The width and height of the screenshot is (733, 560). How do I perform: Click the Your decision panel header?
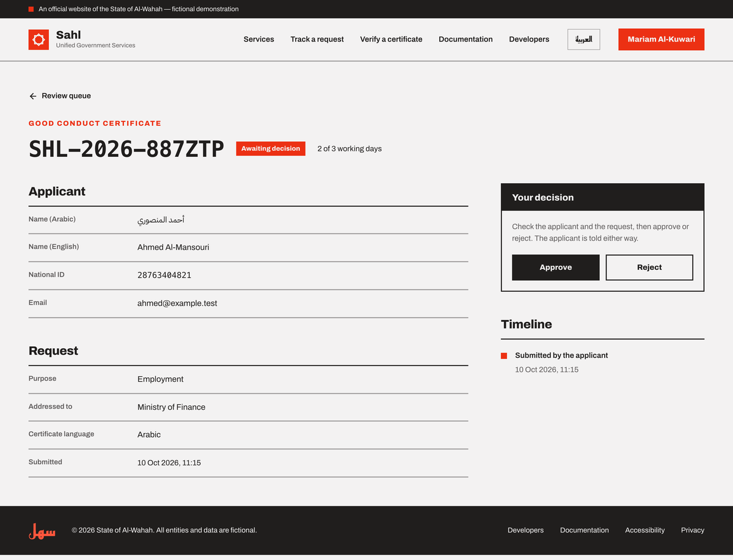[x=602, y=197]
